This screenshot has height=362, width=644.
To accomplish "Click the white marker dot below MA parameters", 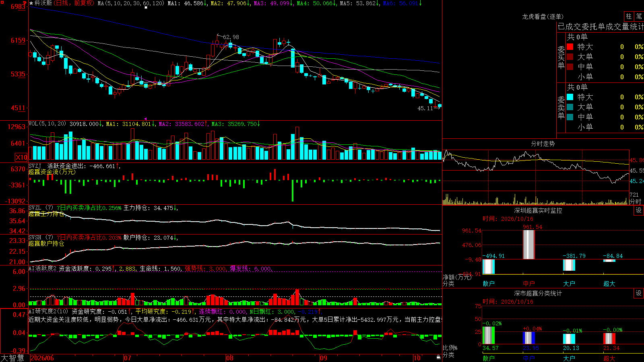I will pyautogui.click(x=146, y=7).
